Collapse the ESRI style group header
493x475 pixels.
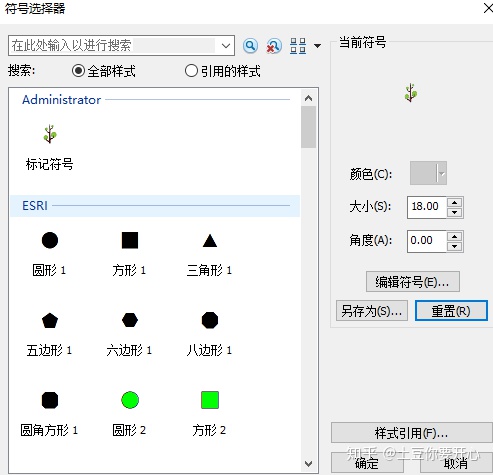pyautogui.click(x=155, y=206)
